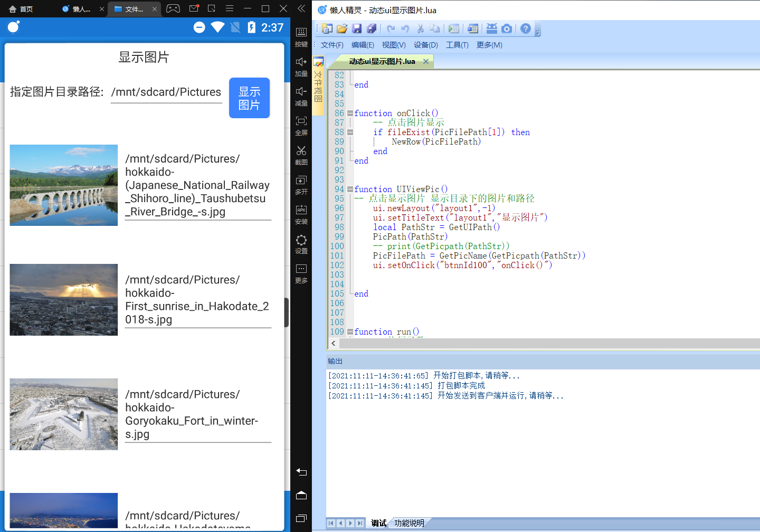The width and height of the screenshot is (760, 532).
Task: Open the 文件视图 side panel
Action: [x=318, y=86]
